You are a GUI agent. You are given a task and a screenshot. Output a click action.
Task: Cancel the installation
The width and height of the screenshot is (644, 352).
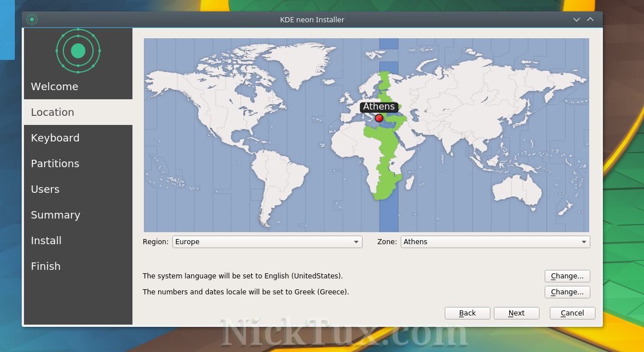572,313
